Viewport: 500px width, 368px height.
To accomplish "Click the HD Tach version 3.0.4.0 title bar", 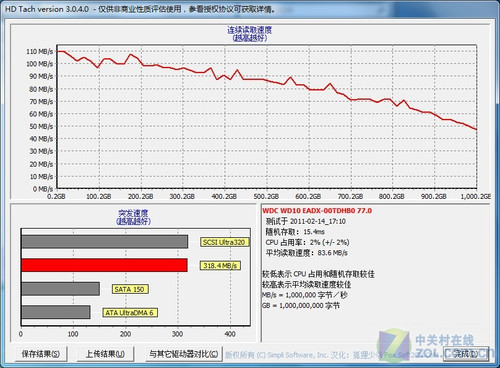I will coord(250,9).
